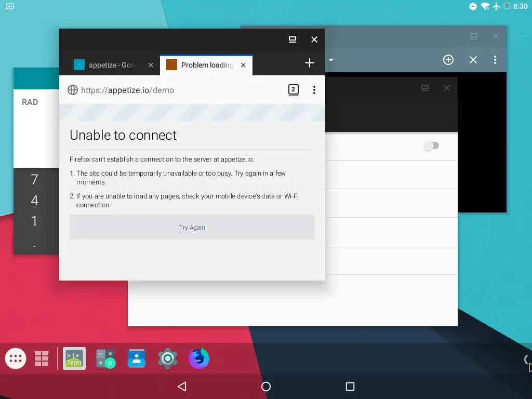The width and height of the screenshot is (532, 399).
Task: Open the Firefox three-dot menu
Action: click(314, 90)
